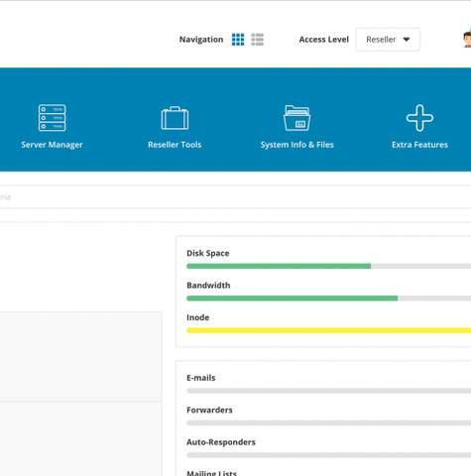Viewport: 471px width, 476px height.
Task: Click the Auto-Responders usage bar
Action: point(329,455)
